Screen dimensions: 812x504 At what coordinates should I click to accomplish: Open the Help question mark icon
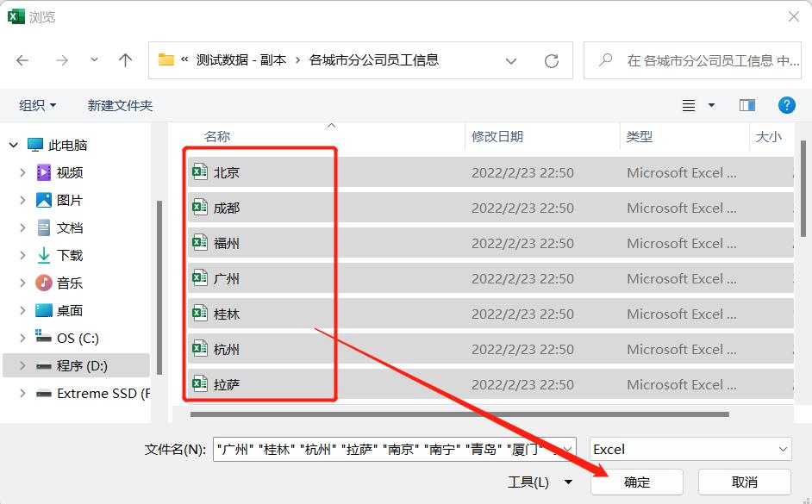(x=786, y=105)
